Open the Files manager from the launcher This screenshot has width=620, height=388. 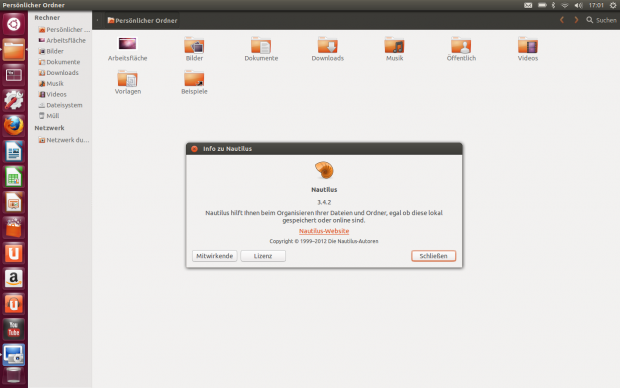14,49
